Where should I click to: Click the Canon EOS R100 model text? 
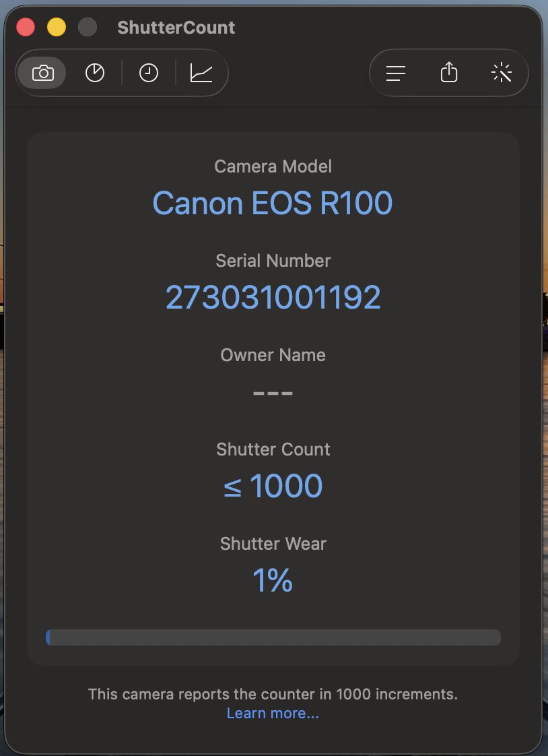coord(273,203)
